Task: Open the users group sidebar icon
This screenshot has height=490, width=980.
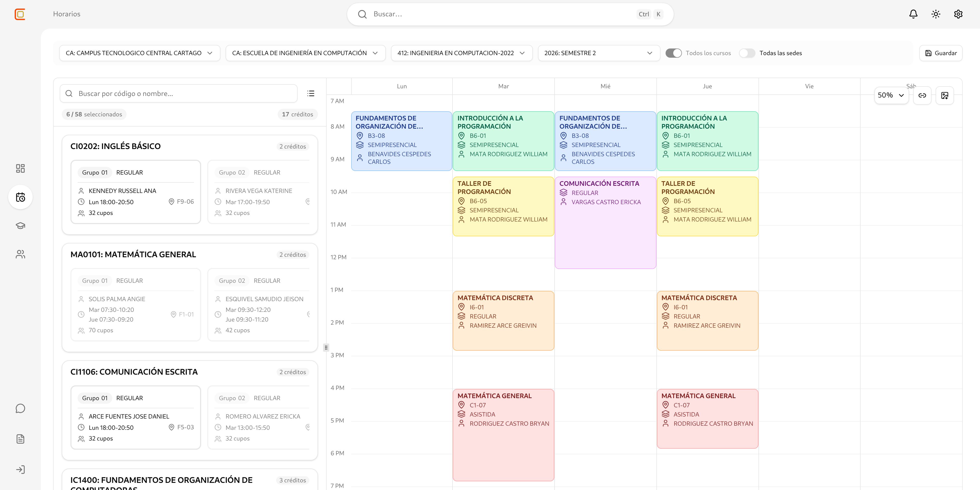Action: pos(20,254)
